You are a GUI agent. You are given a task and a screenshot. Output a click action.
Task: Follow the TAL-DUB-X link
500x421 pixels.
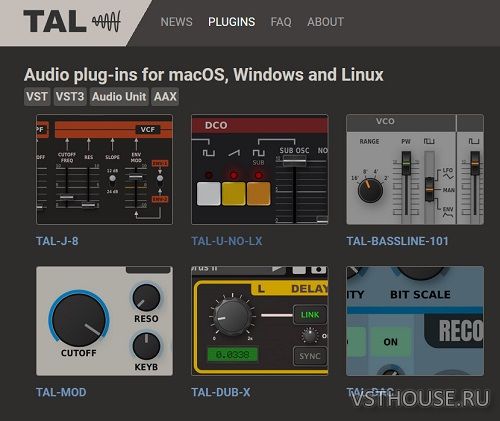tap(221, 392)
